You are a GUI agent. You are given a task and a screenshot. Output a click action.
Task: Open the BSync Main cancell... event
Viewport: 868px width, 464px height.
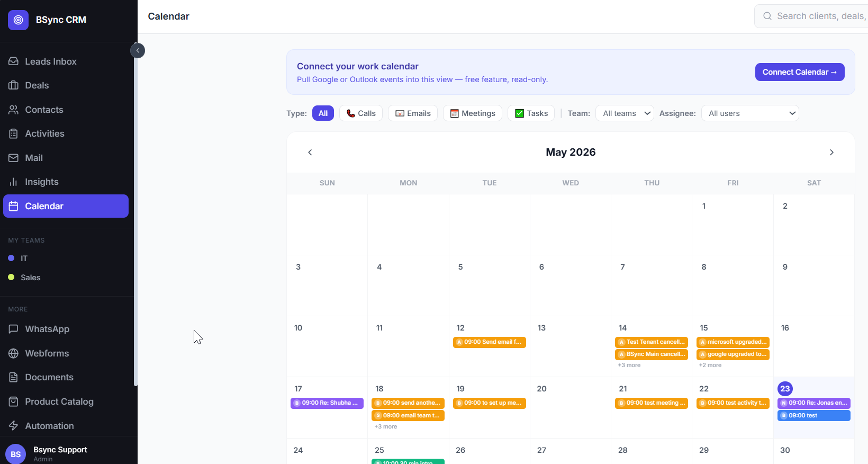coord(652,354)
